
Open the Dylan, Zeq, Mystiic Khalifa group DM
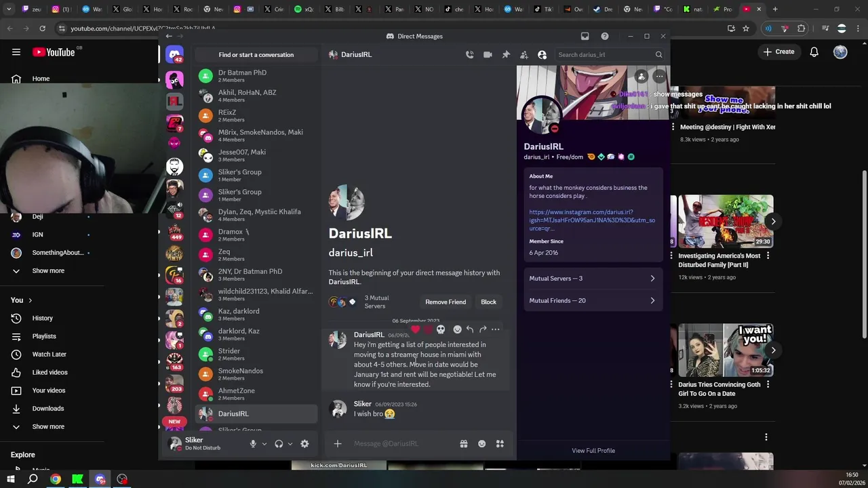[256, 215]
